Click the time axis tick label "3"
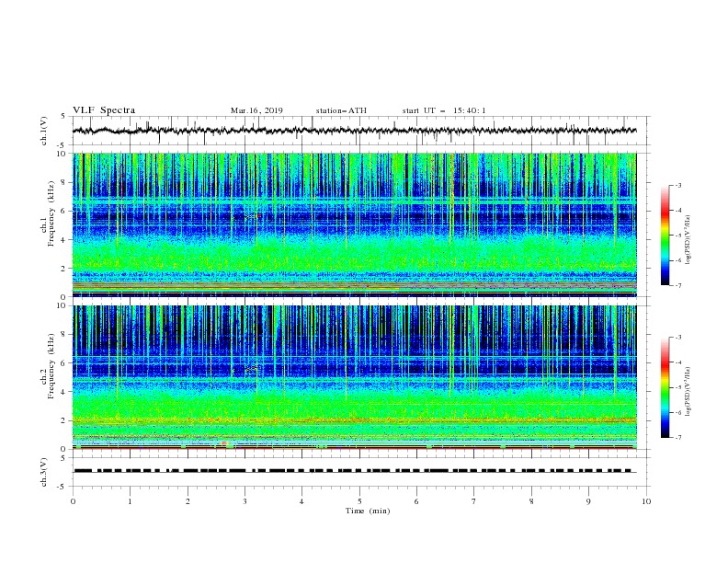Screen dimensions: 728x563 (x=245, y=501)
